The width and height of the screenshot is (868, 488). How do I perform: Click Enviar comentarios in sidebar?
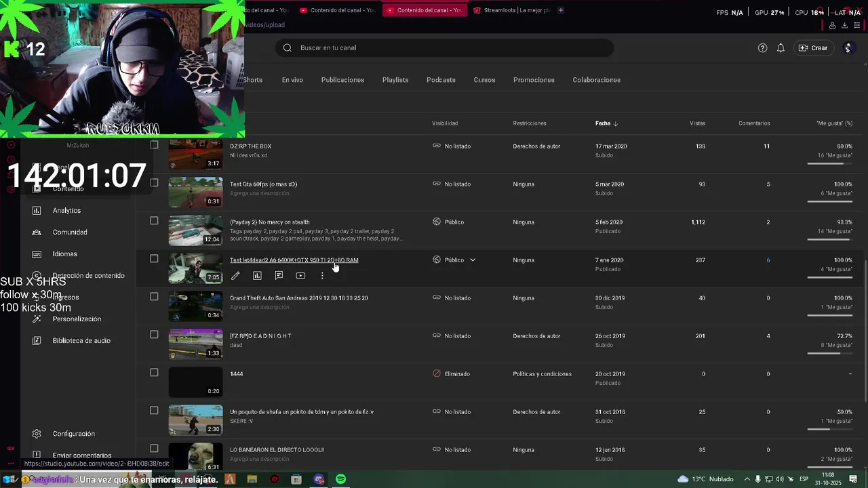coord(82,455)
